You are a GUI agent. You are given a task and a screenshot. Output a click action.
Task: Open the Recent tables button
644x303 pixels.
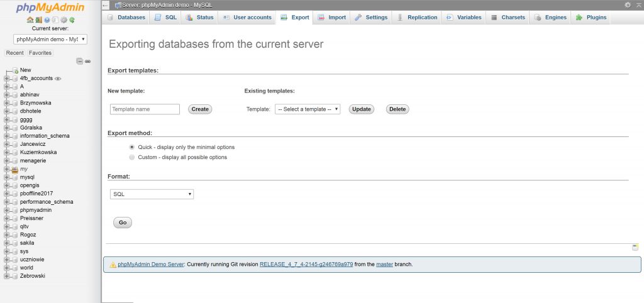pyautogui.click(x=15, y=53)
